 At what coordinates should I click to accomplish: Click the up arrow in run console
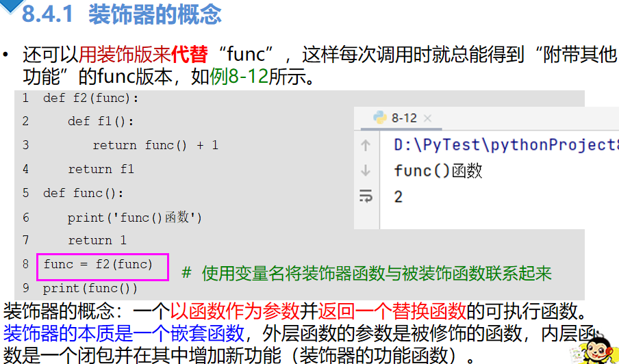pos(366,146)
